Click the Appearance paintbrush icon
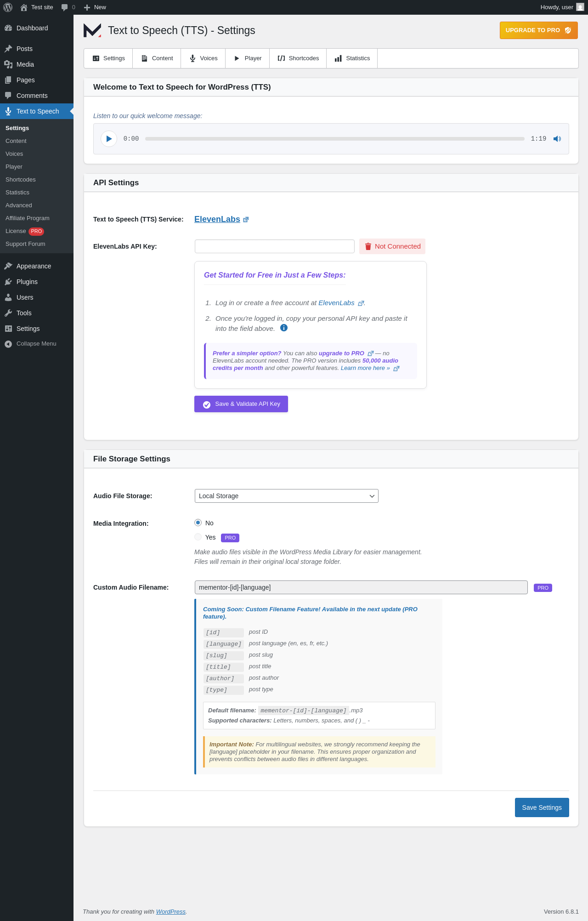The image size is (588, 921). click(8, 266)
